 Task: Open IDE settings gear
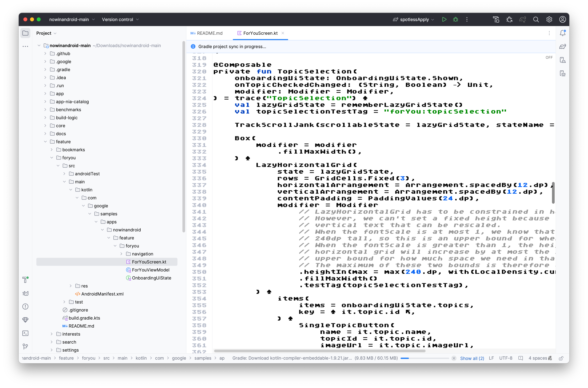(x=549, y=20)
